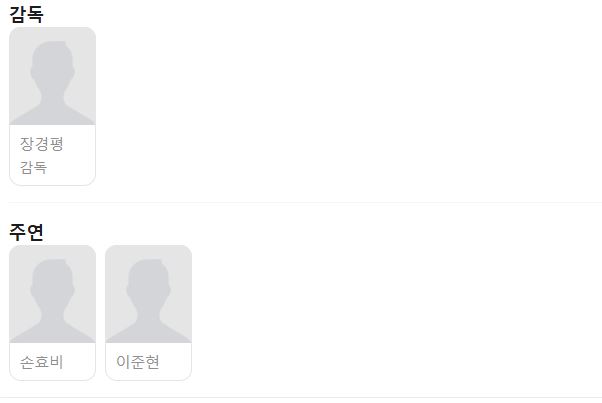Click the divider line below the director section
This screenshot has height=403, width=602.
tap(305, 202)
